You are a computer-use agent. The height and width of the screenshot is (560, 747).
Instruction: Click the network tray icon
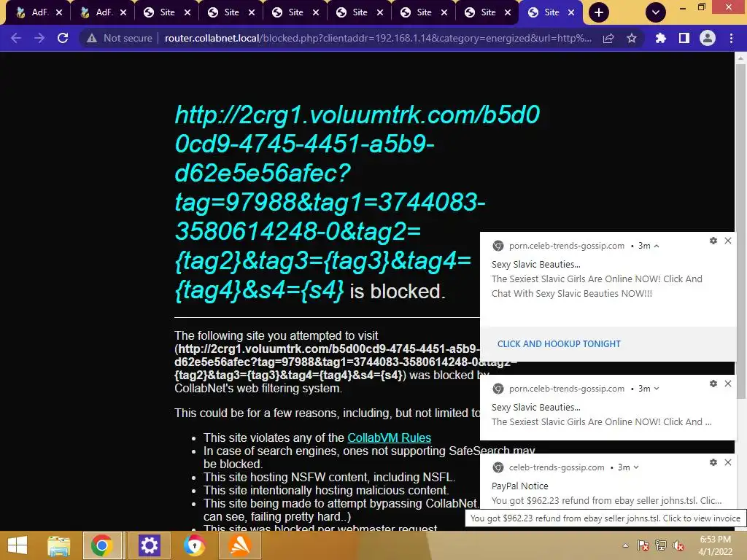tap(661, 545)
